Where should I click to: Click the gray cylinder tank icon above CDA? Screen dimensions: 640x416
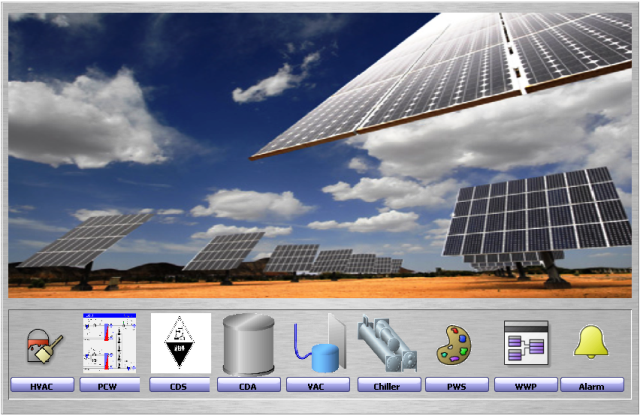coord(248,344)
